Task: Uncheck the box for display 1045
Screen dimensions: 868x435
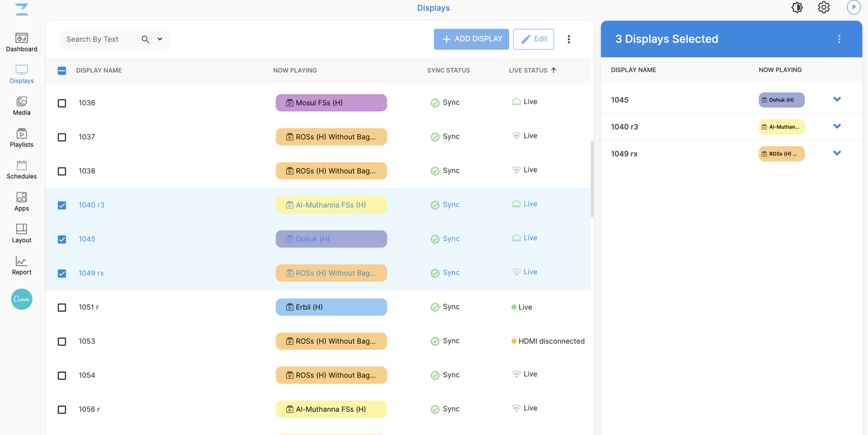Action: (x=62, y=239)
